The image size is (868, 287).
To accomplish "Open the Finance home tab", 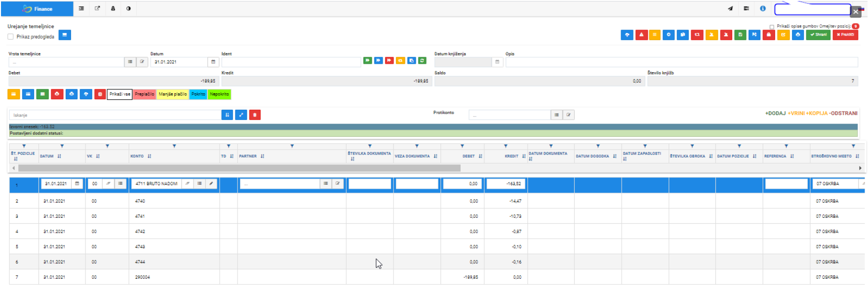I will (37, 9).
